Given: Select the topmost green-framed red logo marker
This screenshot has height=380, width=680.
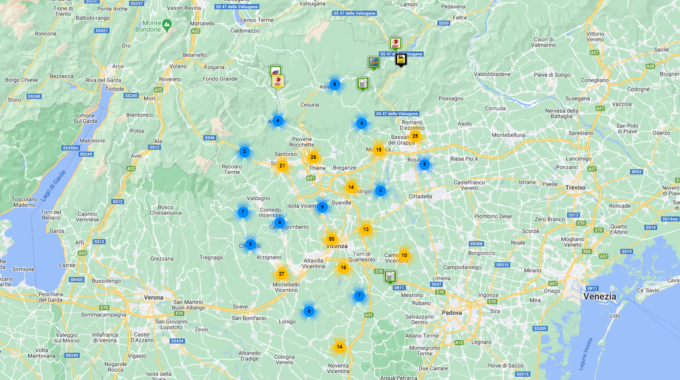Looking at the screenshot, I should point(395,44).
